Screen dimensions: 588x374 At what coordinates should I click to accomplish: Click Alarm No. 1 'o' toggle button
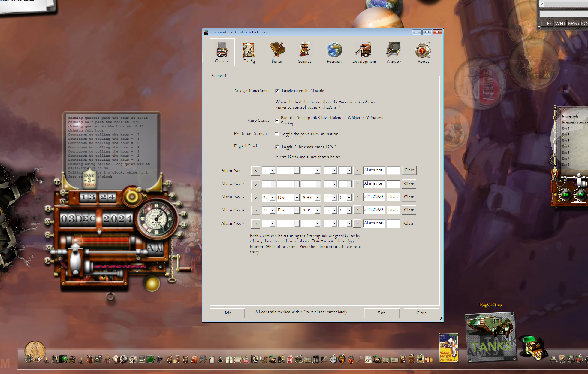pos(255,171)
